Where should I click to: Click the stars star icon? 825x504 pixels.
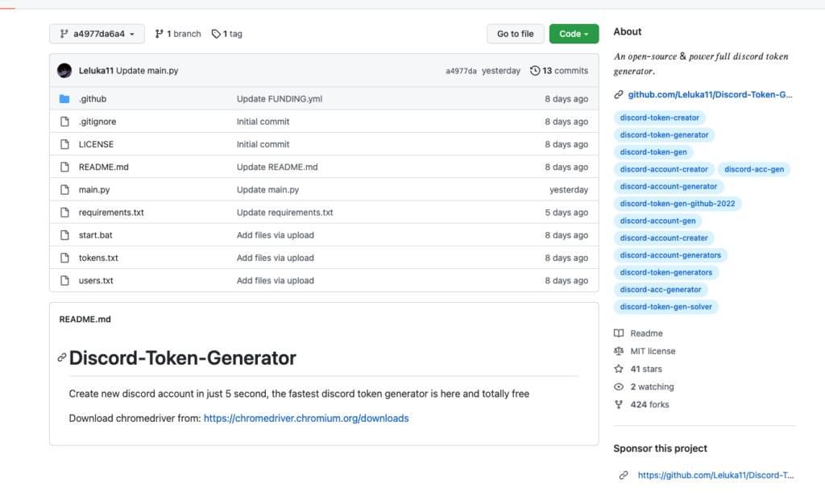[x=619, y=369]
